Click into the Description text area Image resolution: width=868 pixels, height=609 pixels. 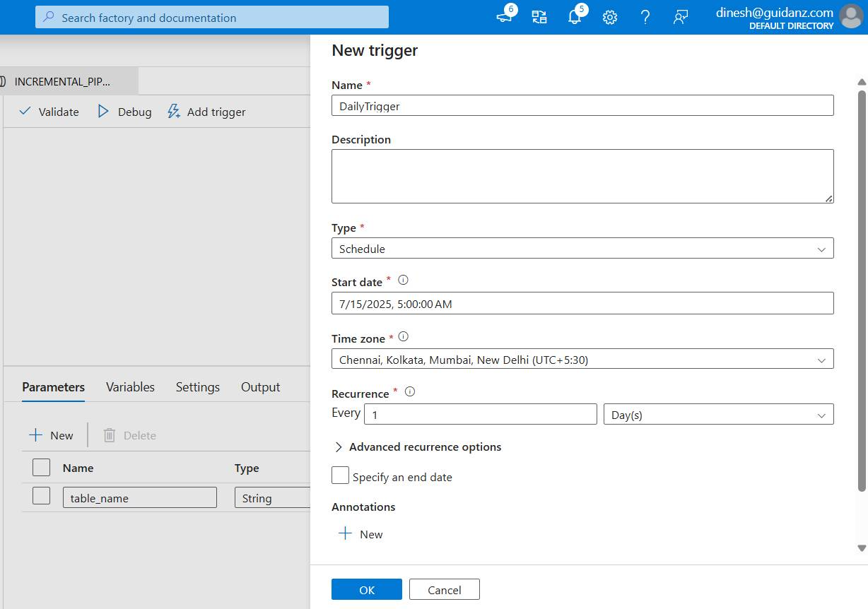click(x=582, y=176)
